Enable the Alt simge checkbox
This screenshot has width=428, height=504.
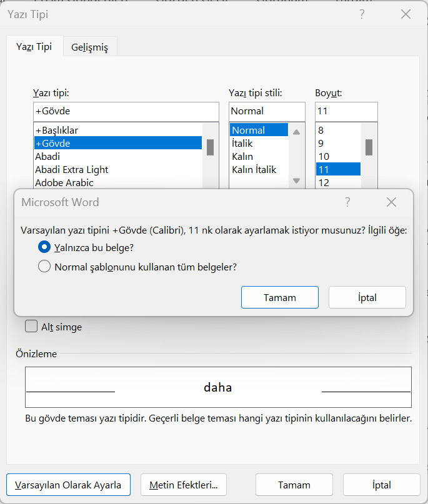pyautogui.click(x=31, y=326)
